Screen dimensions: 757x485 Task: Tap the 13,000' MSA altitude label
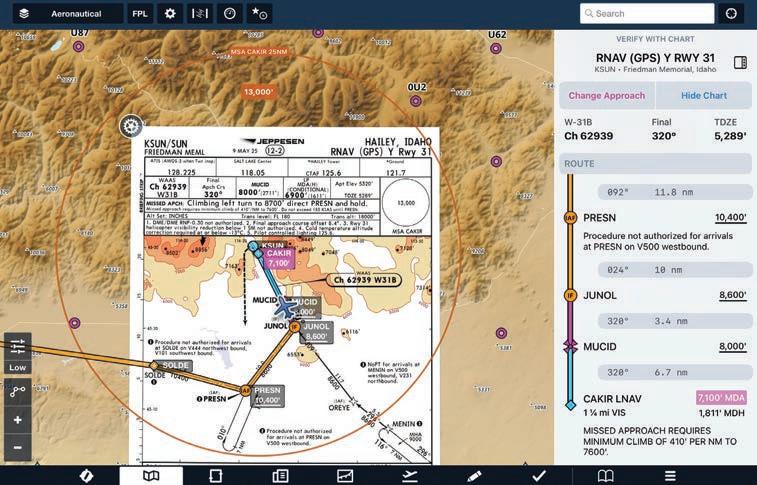coord(259,92)
